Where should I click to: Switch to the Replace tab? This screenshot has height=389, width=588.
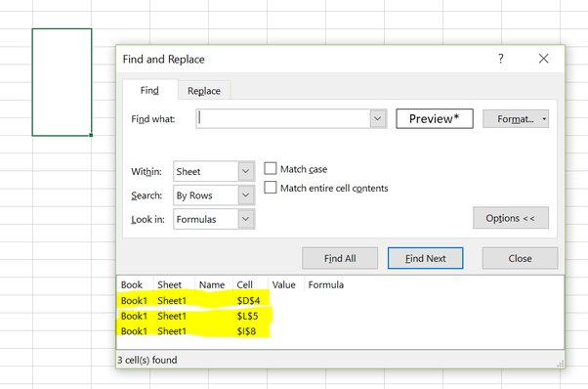[x=203, y=91]
